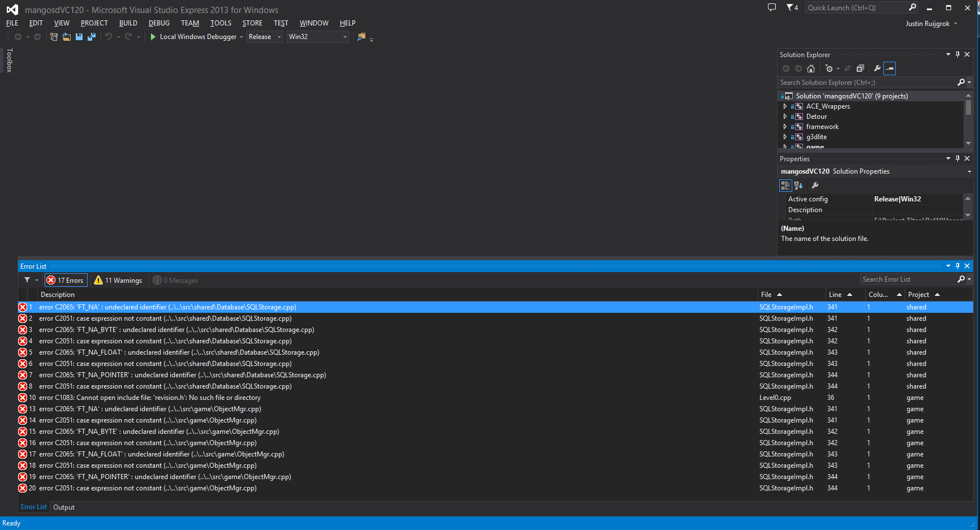Sort Properties grid alphabetically
This screenshot has width=980, height=530.
(x=798, y=185)
